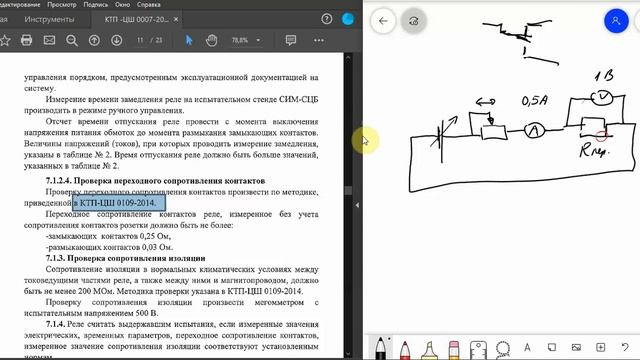The image size is (640, 360).
Task: Click heading 7.1.3 Проверка сопротивления изоляции
Action: 125,258
